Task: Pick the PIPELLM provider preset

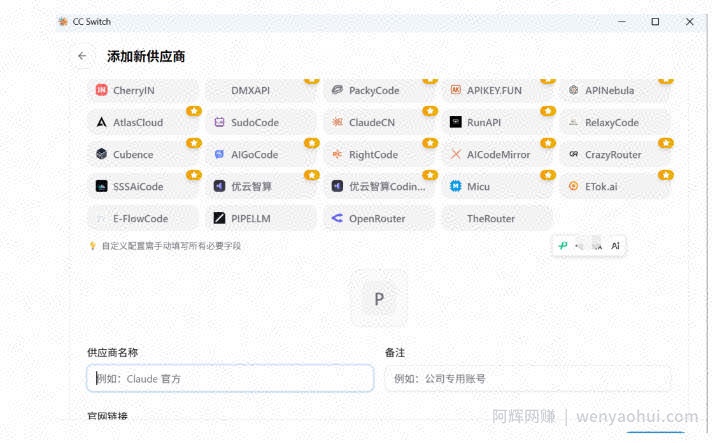Action: click(x=261, y=218)
